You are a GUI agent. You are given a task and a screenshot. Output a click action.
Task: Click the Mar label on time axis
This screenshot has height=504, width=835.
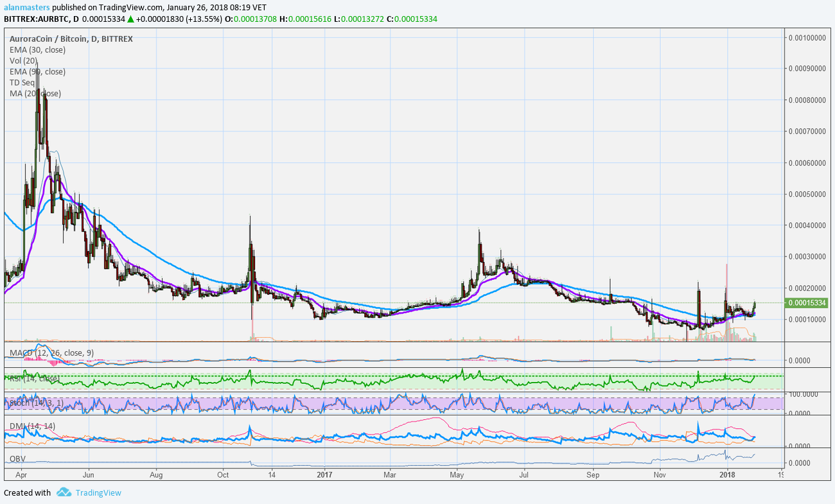pos(389,475)
